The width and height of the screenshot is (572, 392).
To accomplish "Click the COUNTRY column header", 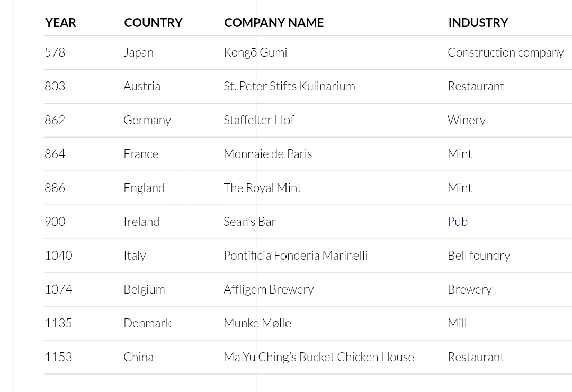I will 153,23.
